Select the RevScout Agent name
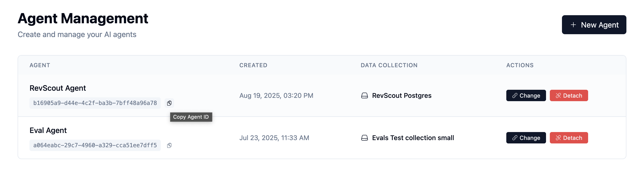 [58, 88]
